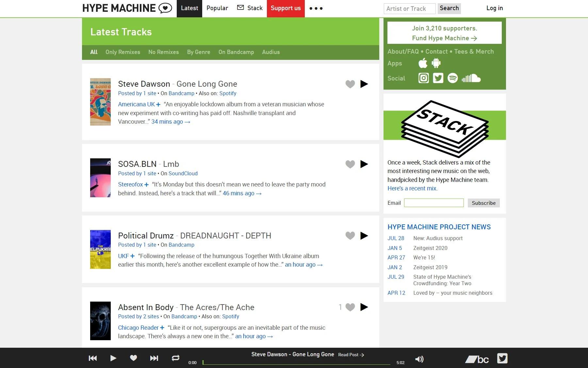Viewport: 588px width, 368px height.
Task: Open the three-dots more menu
Action: point(316,9)
